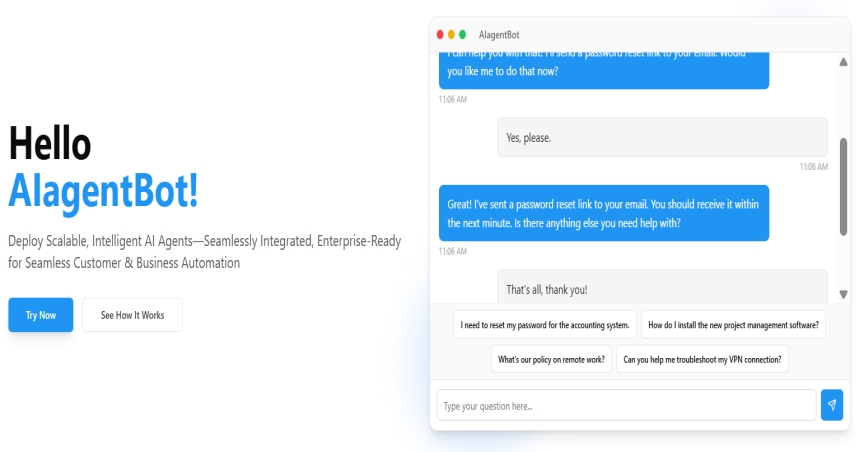This screenshot has height=452, width=864.
Task: Open See How It Works
Action: [x=132, y=315]
